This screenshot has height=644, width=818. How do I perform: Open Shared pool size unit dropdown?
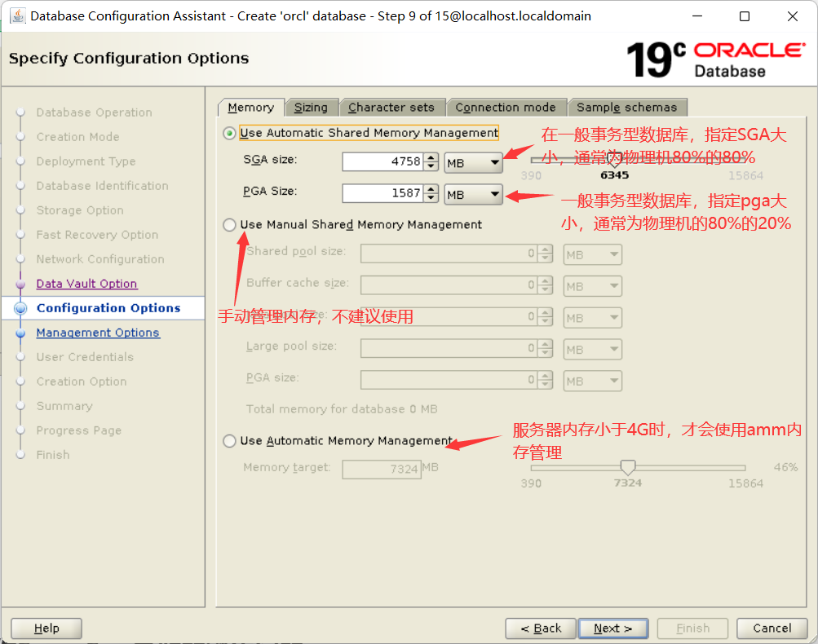pos(593,254)
